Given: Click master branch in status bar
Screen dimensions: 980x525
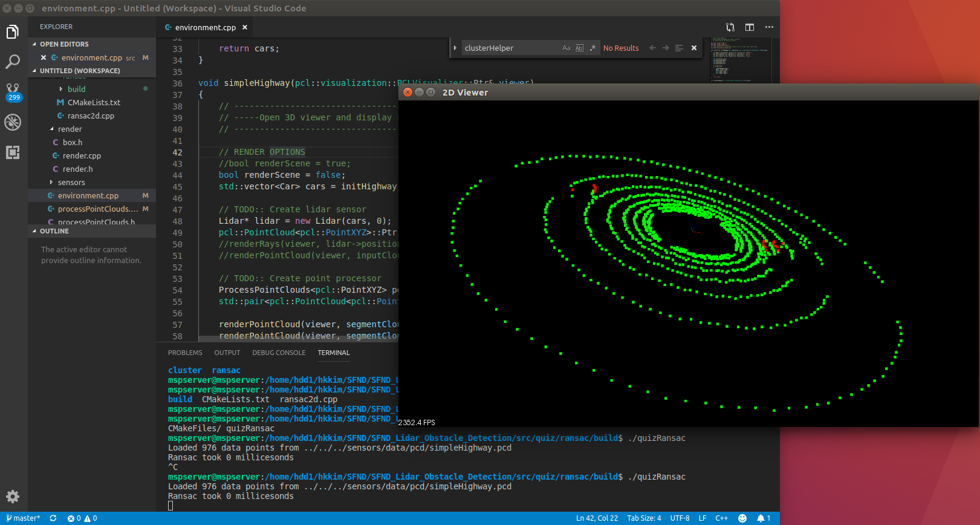Looking at the screenshot, I should pyautogui.click(x=24, y=518).
